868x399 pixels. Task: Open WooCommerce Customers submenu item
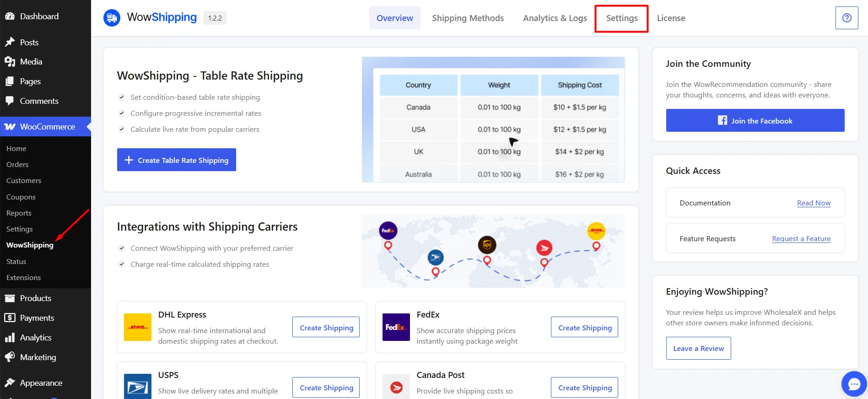coord(24,181)
